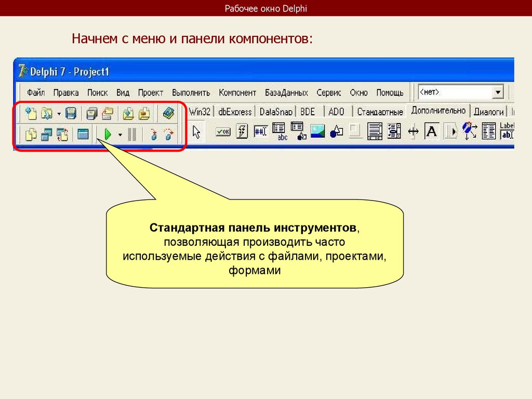Switch to the Стандартные palette tab
532x399 pixels.
tap(380, 112)
